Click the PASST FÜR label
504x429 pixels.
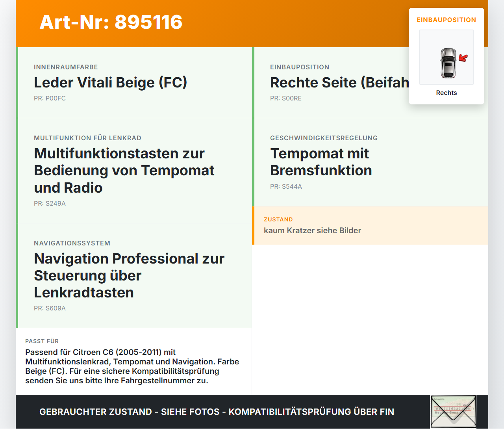tap(42, 341)
